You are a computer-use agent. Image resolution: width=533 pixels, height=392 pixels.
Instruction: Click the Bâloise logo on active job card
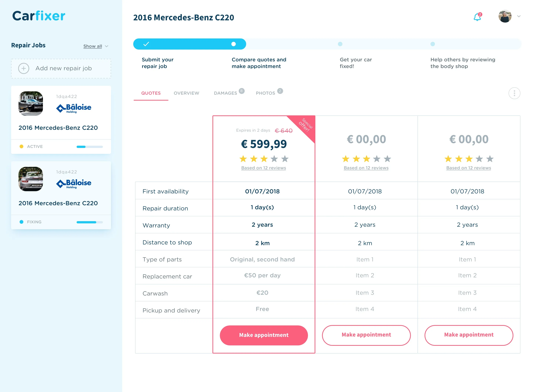[x=74, y=108]
